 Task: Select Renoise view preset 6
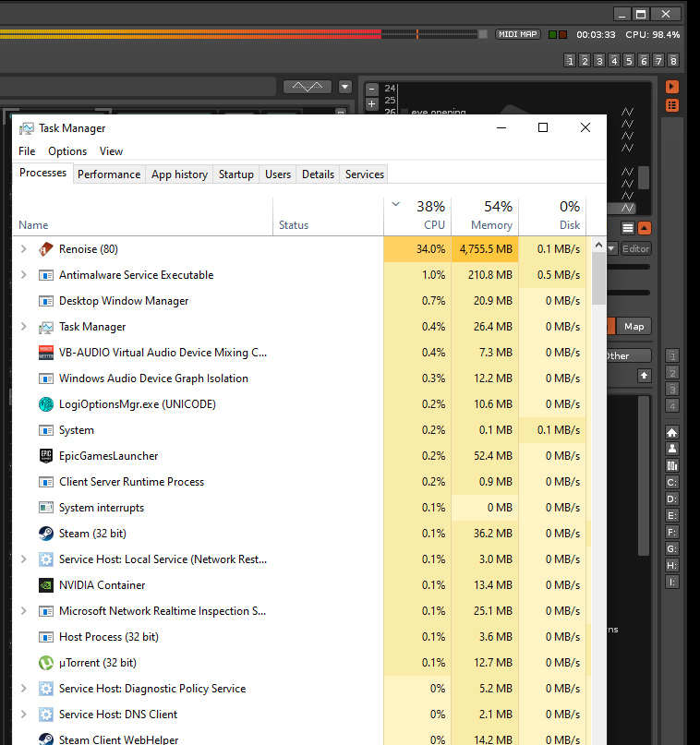pos(644,60)
